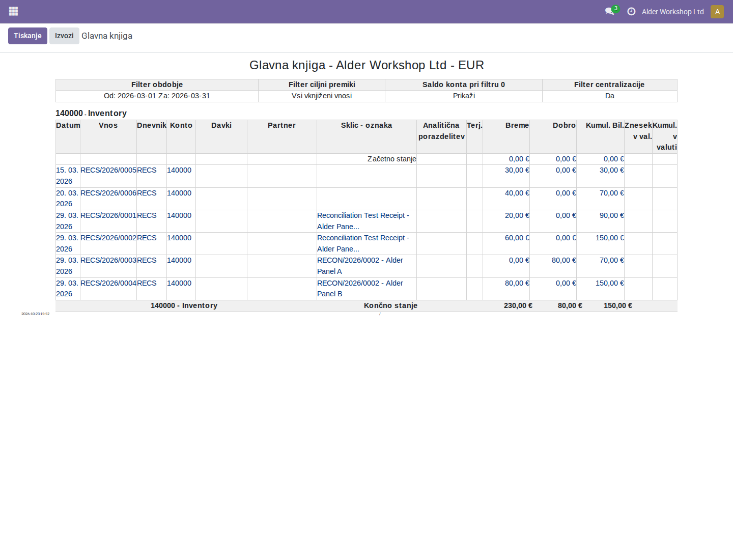Viewport: 733px width, 560px height.
Task: Click the debit amount 30,00 €
Action: click(x=517, y=170)
